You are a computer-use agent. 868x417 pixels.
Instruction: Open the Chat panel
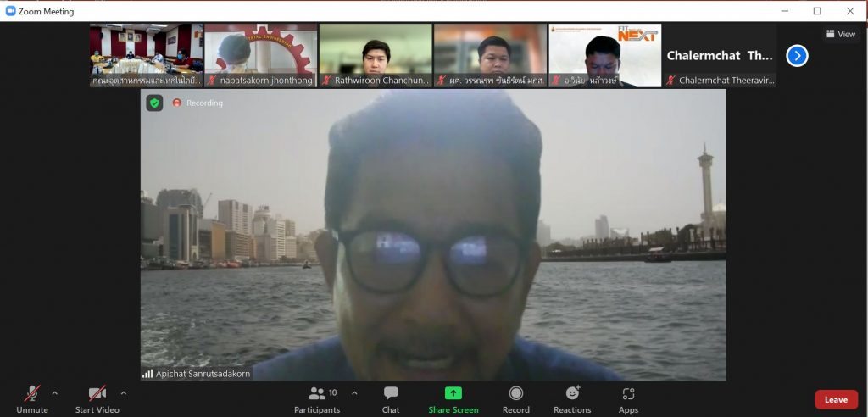coord(390,399)
